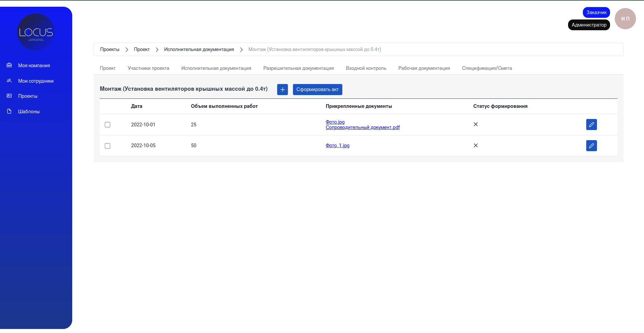Click the briefcase icon beside Моя компания
Image resolution: width=644 pixels, height=333 pixels.
tap(9, 65)
